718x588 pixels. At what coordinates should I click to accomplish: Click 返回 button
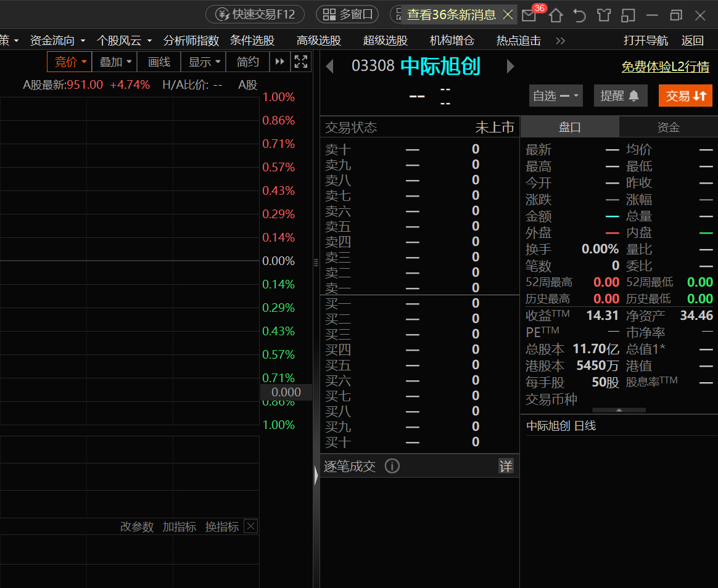692,41
